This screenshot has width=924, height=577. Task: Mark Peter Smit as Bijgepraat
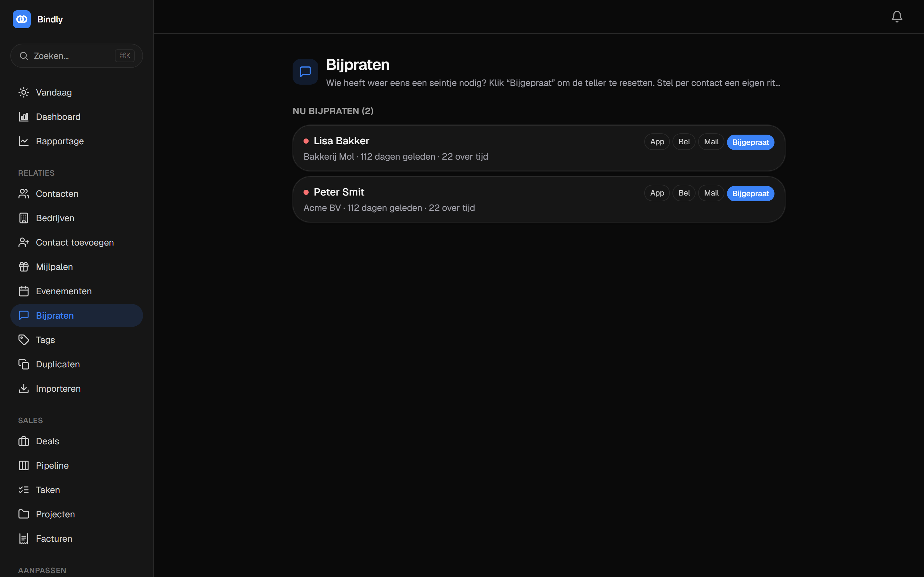tap(750, 194)
